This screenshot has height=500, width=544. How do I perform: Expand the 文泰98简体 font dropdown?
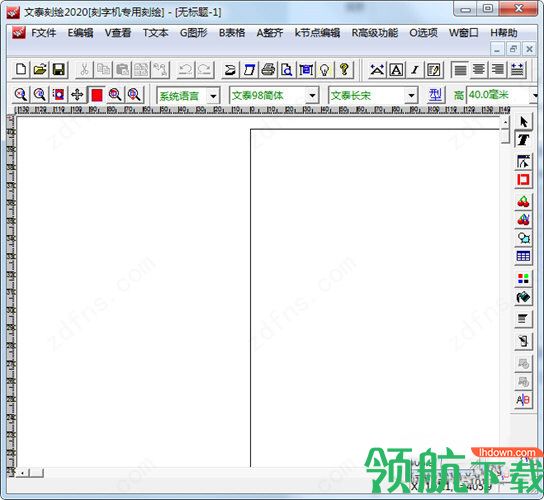click(312, 95)
